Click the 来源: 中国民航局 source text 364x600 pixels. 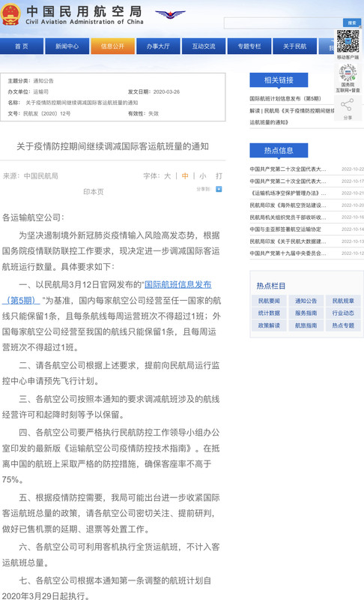[31, 176]
